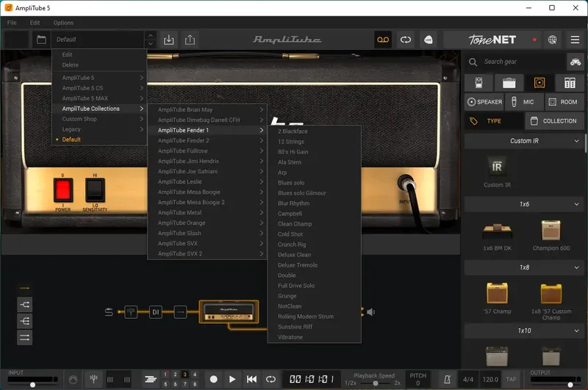Select the MIC button
The height and width of the screenshot is (390, 588).
point(523,102)
